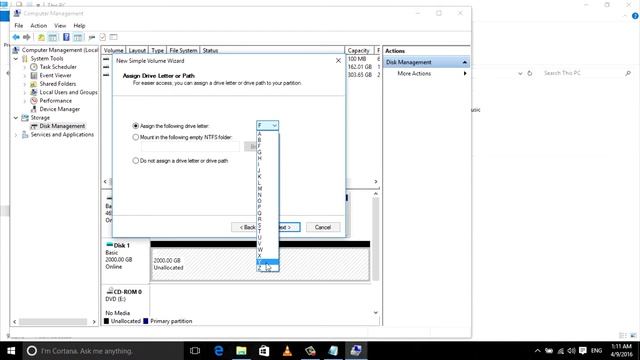
Task: Select Do not assign a drive letter option
Action: (x=136, y=161)
